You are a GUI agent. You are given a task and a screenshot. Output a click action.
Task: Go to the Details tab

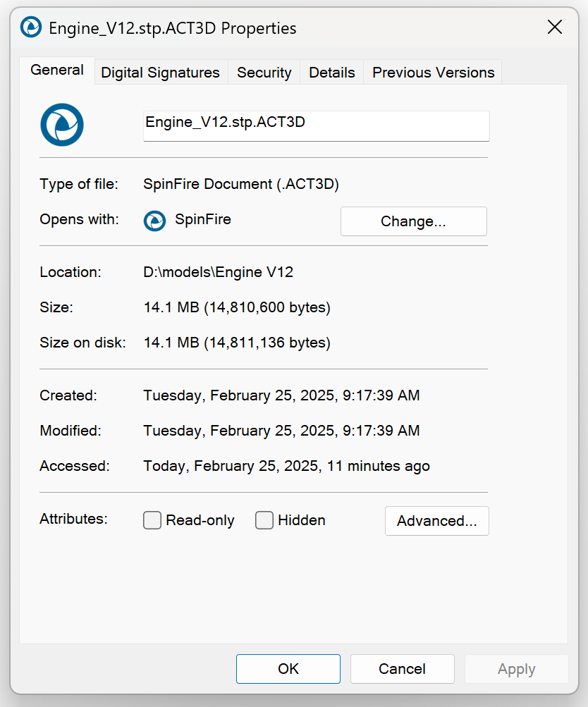pyautogui.click(x=331, y=73)
